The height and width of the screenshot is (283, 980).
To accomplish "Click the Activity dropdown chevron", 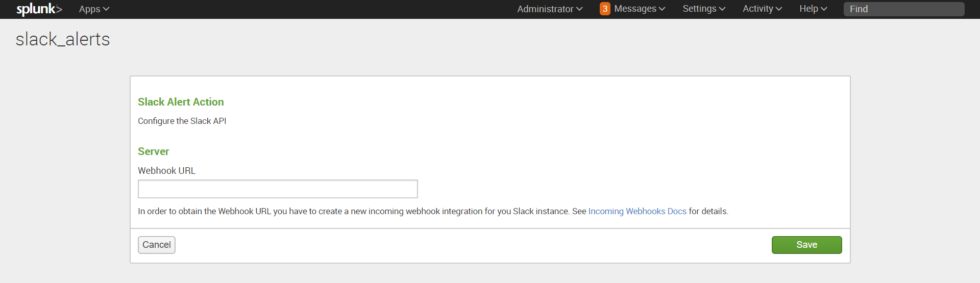I will click(779, 9).
